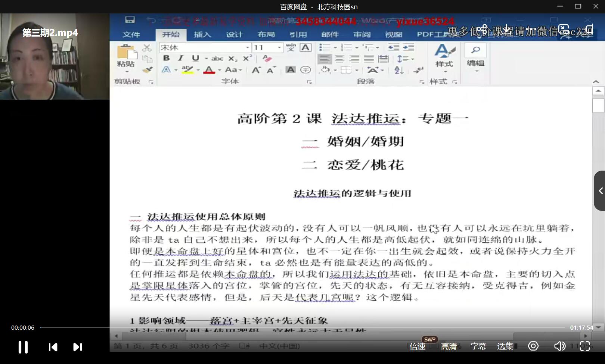Switch to the 审阅 ribbon tab

[x=362, y=34]
